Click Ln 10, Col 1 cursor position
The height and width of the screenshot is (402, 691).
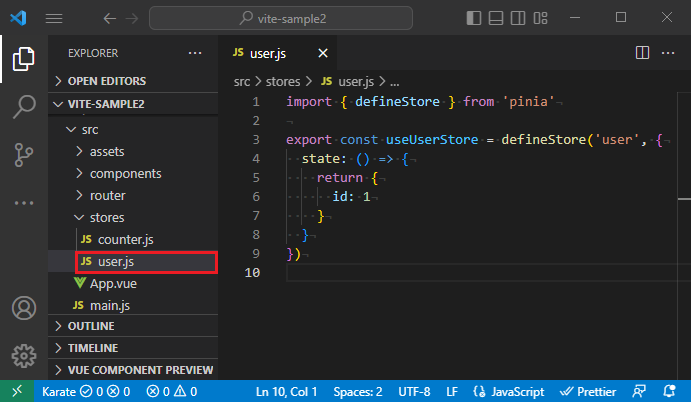(286, 391)
